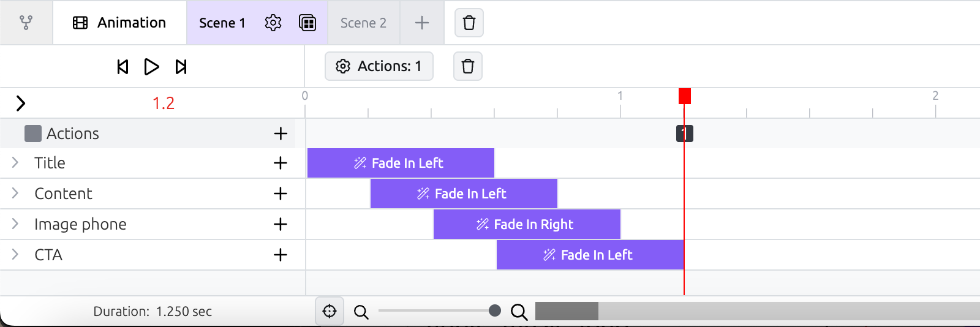Click the Actions: 1 button
980x327 pixels.
(379, 66)
